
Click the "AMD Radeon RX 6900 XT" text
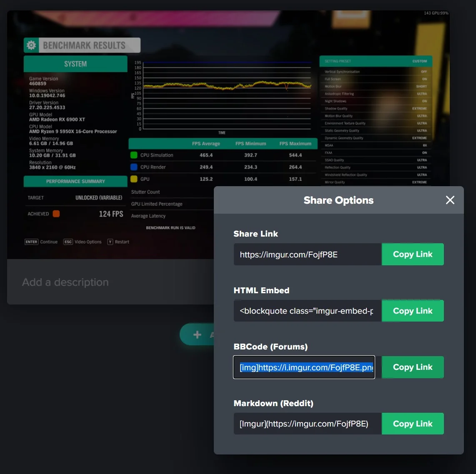click(x=57, y=120)
